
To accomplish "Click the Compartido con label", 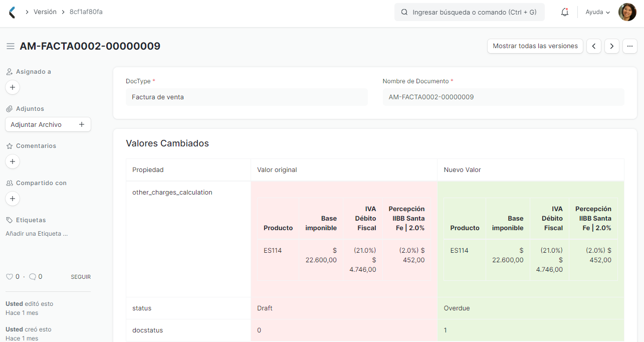I will (x=41, y=183).
